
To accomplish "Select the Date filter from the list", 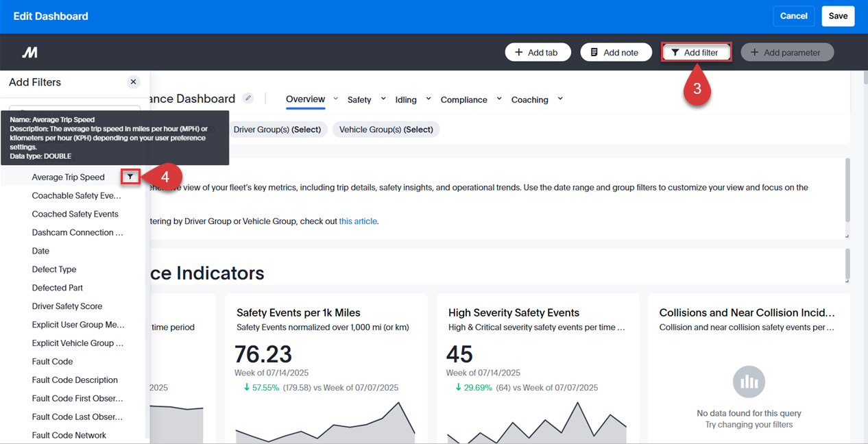I will coord(40,251).
